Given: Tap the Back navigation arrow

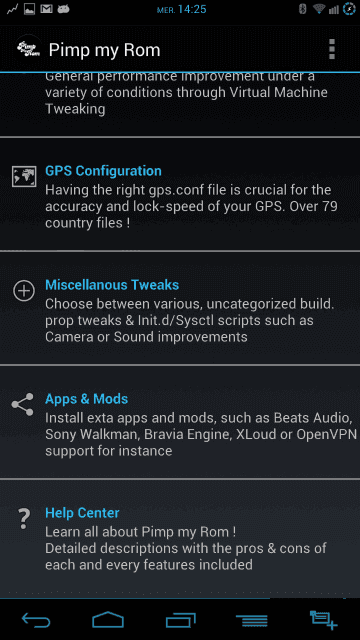Looking at the screenshot, I should [x=36, y=620].
